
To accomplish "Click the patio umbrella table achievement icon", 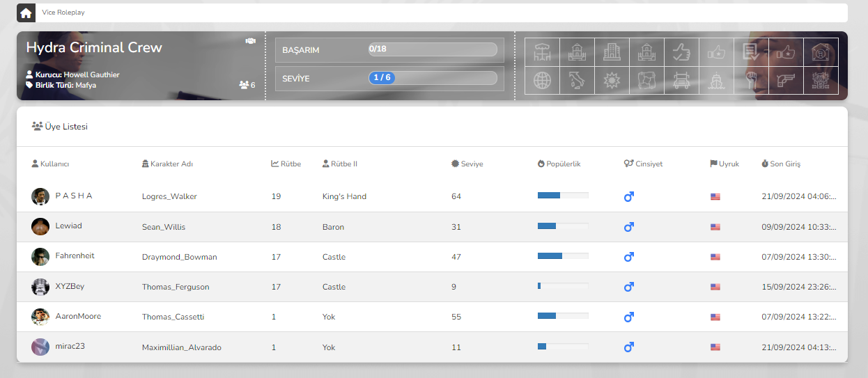I will pos(542,52).
